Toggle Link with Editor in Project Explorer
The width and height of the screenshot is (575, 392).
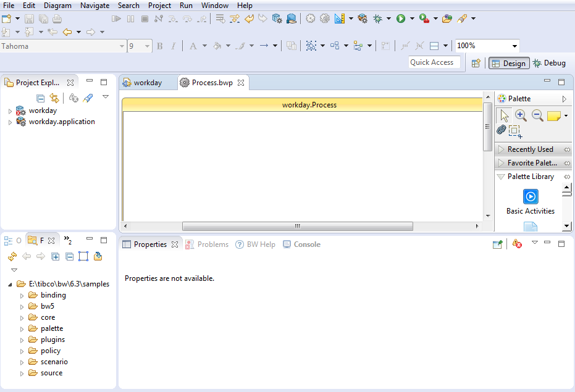point(54,98)
